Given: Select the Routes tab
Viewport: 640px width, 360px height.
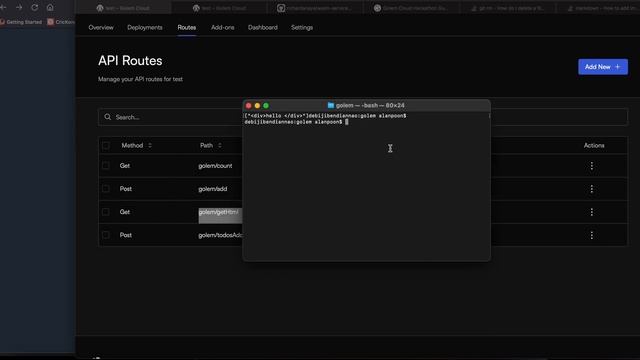Looking at the screenshot, I should 187,27.
